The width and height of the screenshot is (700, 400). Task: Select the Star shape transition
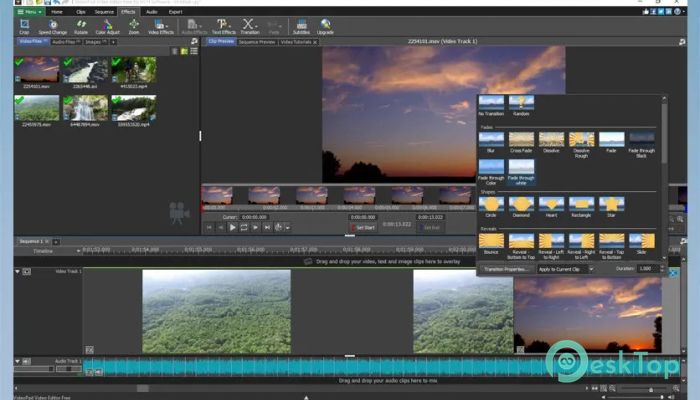coord(611,207)
